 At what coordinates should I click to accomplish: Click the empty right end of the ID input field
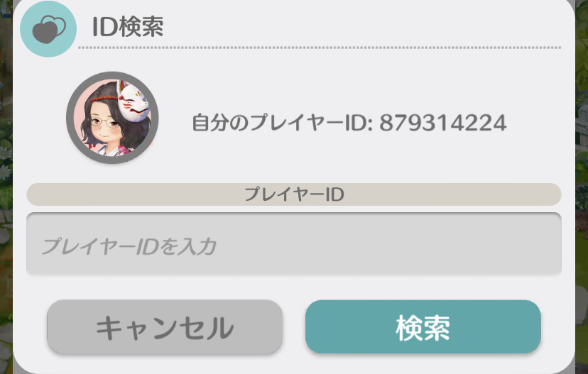point(487,244)
